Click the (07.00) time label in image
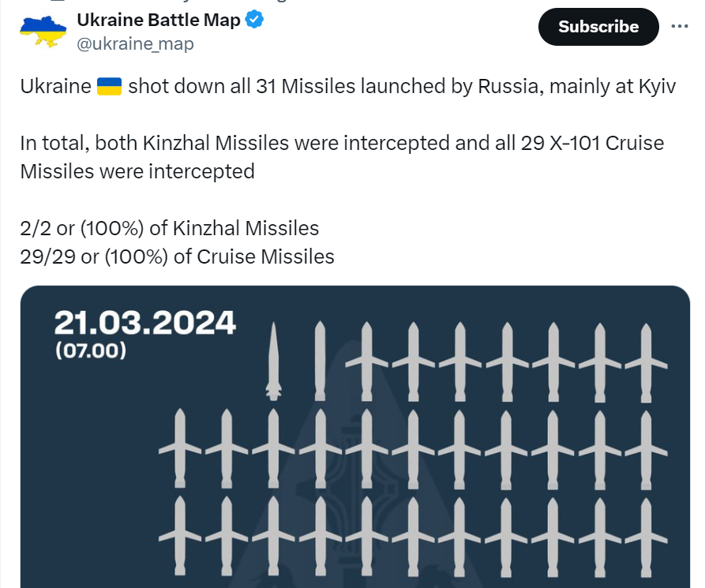 tap(90, 350)
